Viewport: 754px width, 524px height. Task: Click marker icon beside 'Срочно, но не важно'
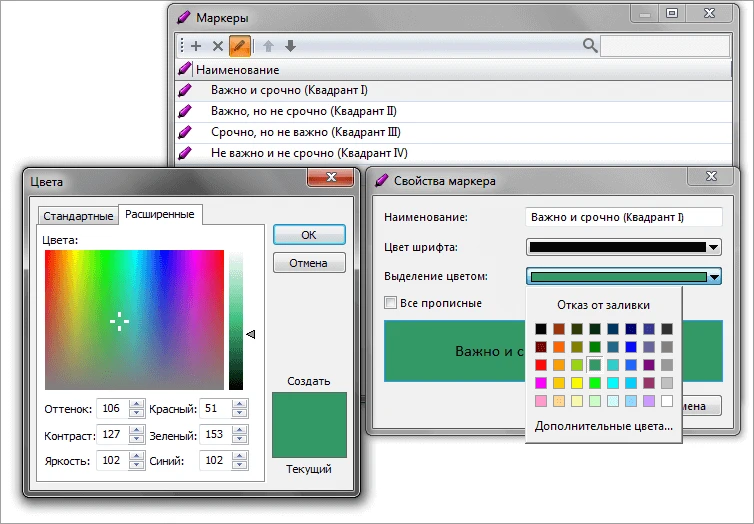click(184, 132)
